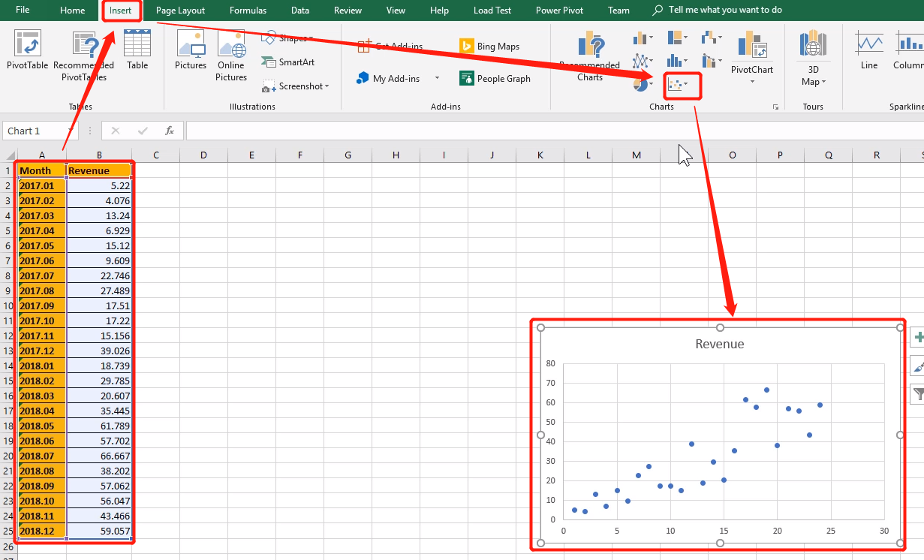The width and height of the screenshot is (924, 560).
Task: Click the My Add-ins icon
Action: (363, 78)
